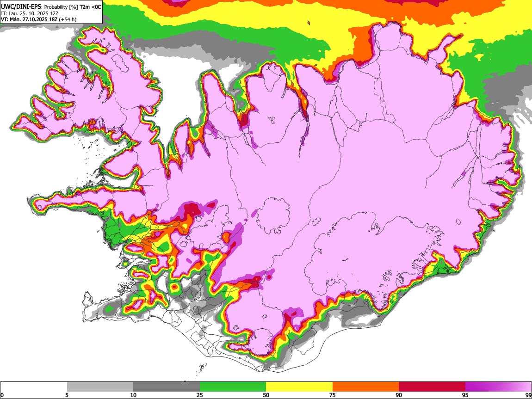Click the red 90–95% legend swatch
Image resolution: width=532 pixels, height=399 pixels.
pyautogui.click(x=432, y=387)
